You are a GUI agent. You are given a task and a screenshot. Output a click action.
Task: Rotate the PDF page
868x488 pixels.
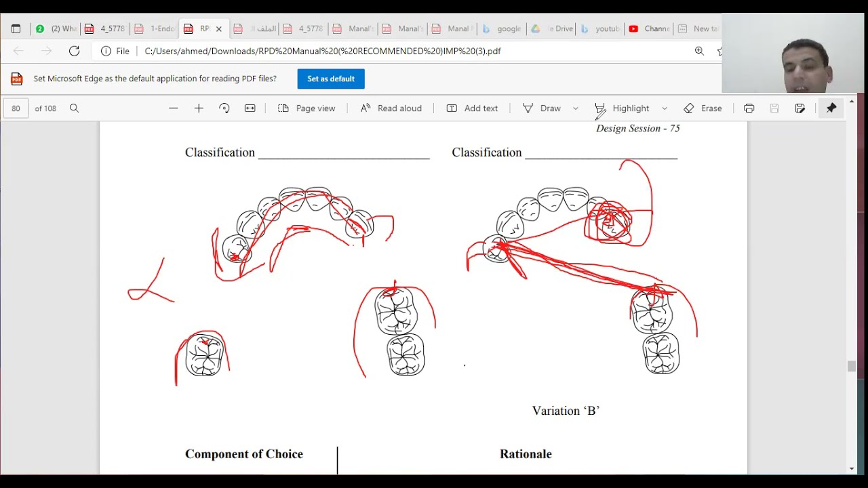[224, 108]
